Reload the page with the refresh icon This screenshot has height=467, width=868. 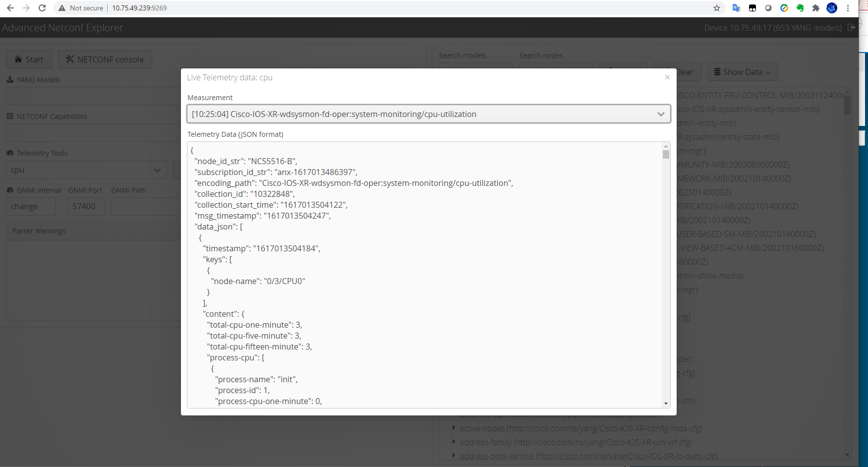tap(42, 8)
